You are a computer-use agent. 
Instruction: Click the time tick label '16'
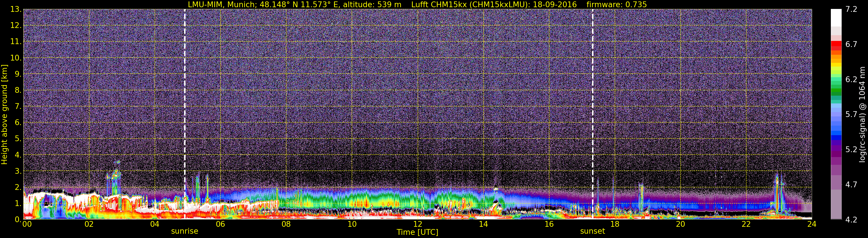(x=549, y=224)
